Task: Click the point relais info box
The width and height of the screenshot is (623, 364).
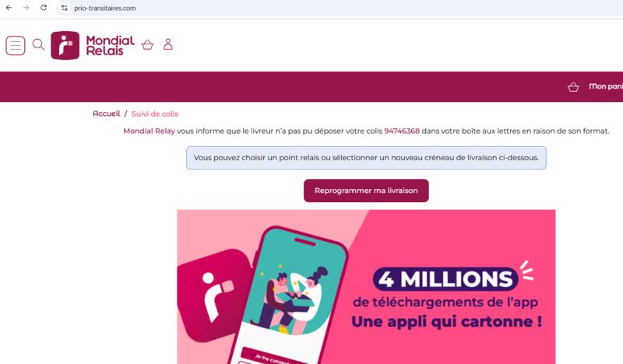Action: tap(366, 158)
